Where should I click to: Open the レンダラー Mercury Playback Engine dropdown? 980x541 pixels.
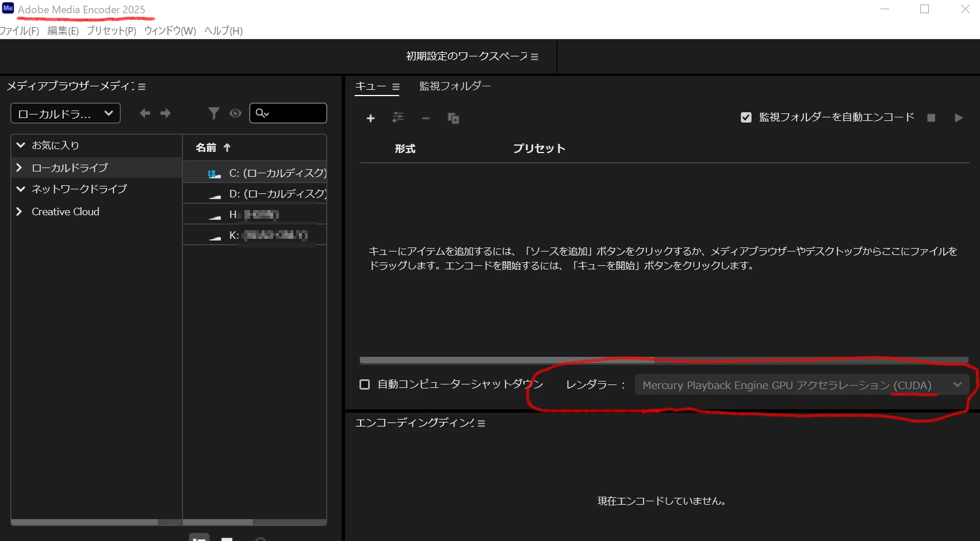802,385
